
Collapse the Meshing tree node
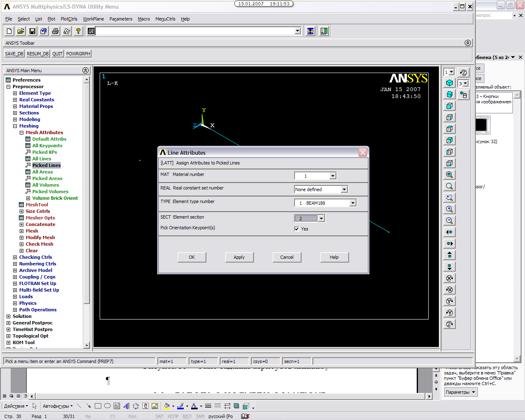(15, 126)
